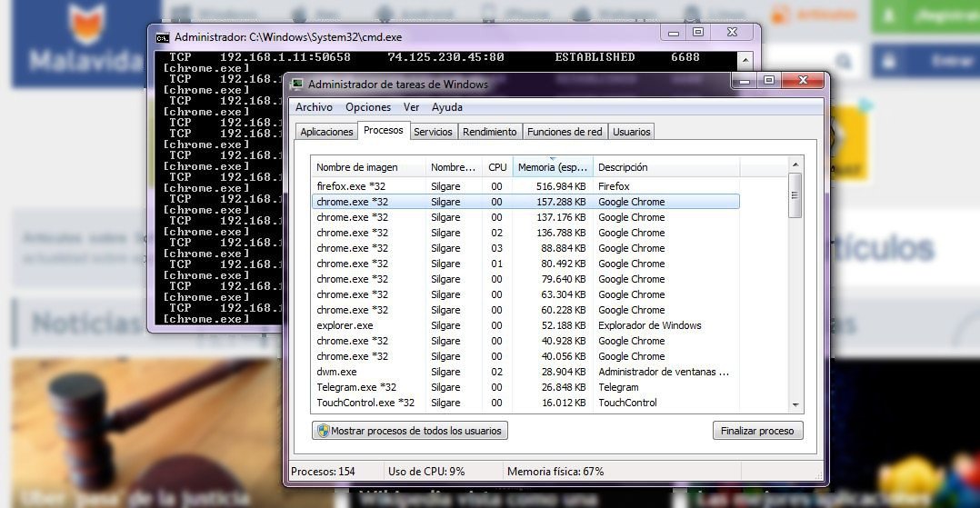This screenshot has height=508, width=980.
Task: Open the Ver menu
Action: point(411,107)
